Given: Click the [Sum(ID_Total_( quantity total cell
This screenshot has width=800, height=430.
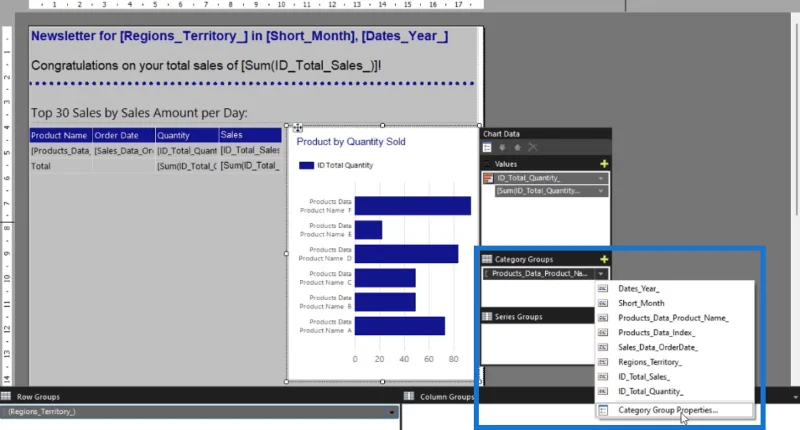Looking at the screenshot, I should coord(187,166).
